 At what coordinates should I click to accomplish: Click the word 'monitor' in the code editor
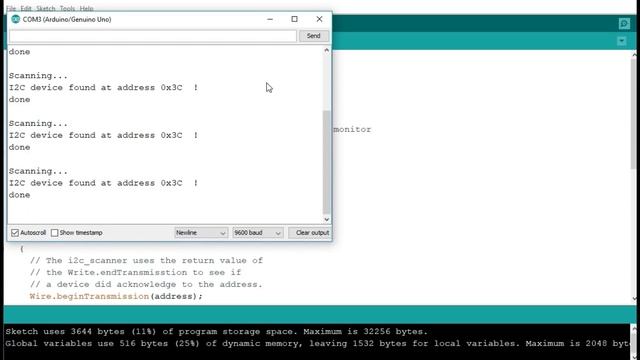352,129
